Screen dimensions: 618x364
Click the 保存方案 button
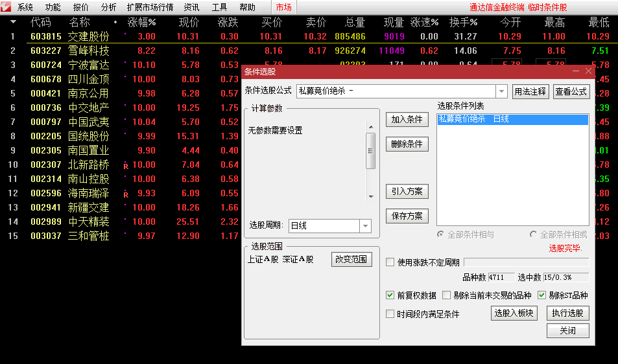point(407,216)
